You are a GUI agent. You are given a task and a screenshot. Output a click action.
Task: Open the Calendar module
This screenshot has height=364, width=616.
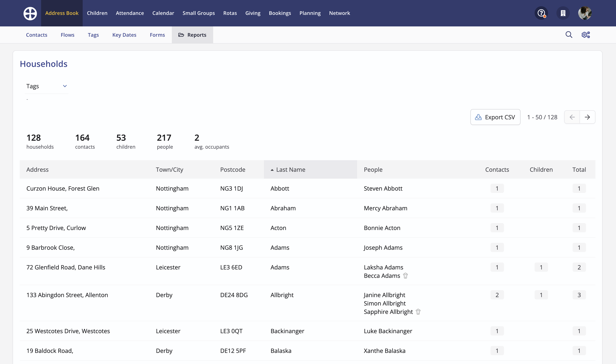coord(163,13)
